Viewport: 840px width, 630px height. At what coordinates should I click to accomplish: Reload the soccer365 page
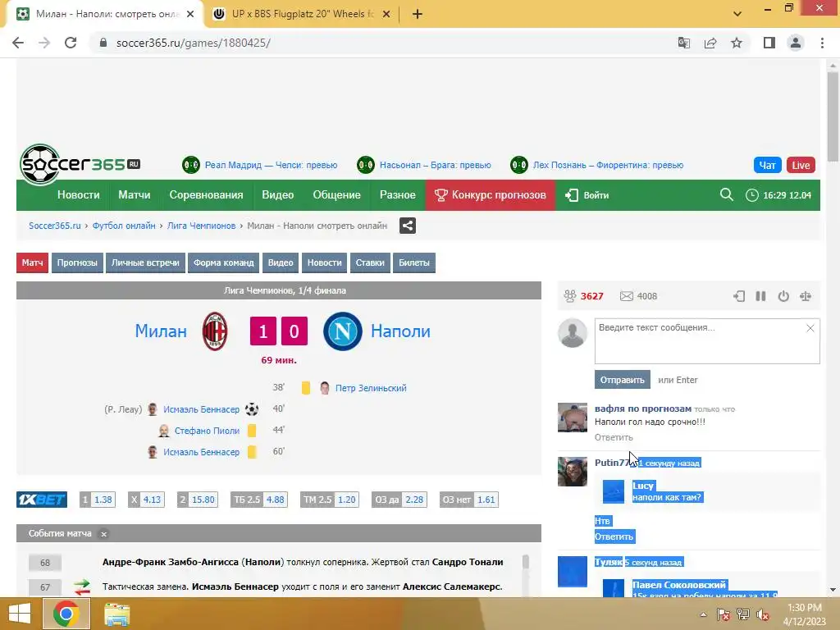[x=71, y=43]
